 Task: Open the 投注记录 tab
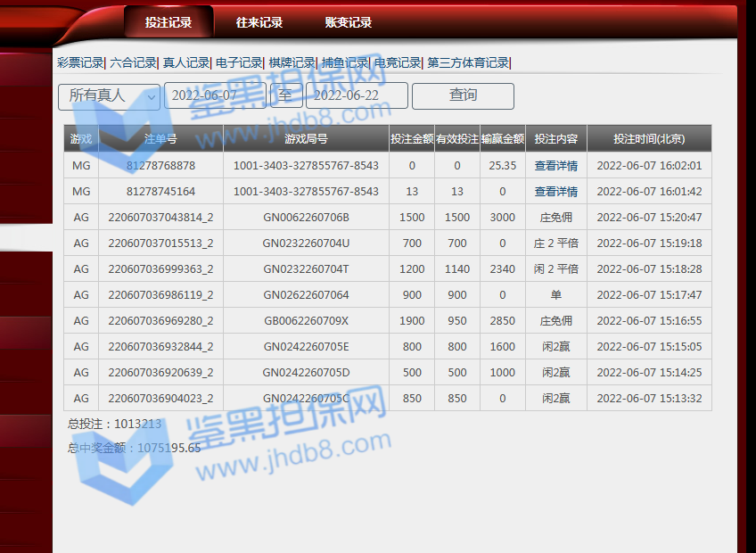click(x=168, y=22)
